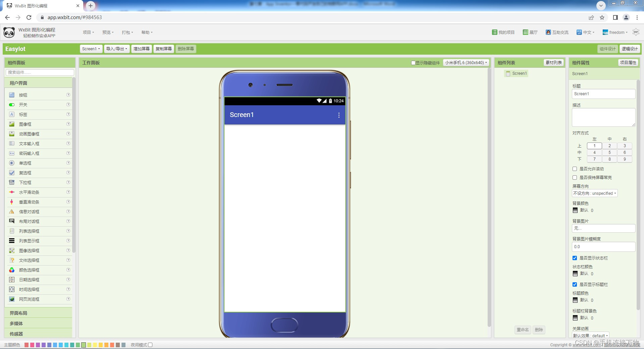This screenshot has width=644, height=349.
Task: Enable 是否允许滚动 checkbox
Action: pos(575,169)
